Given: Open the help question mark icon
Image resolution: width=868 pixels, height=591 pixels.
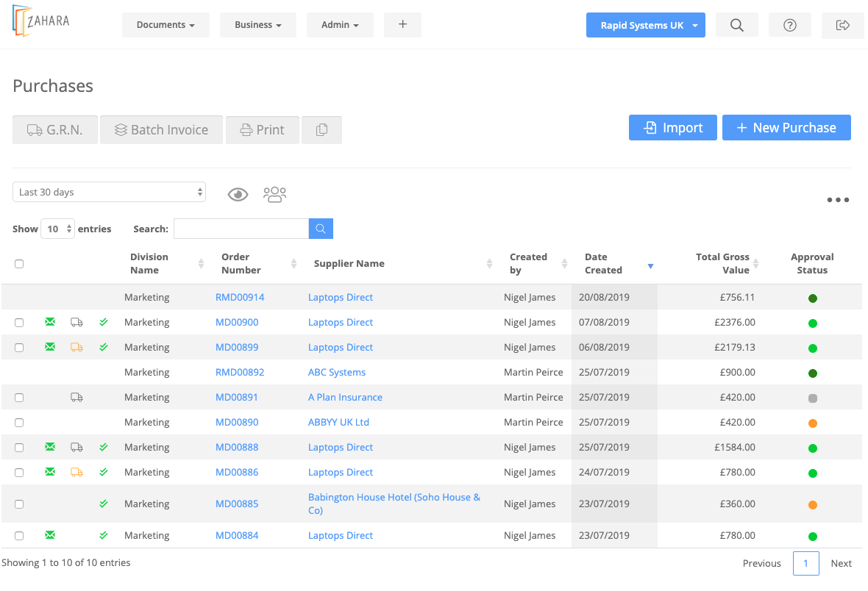Looking at the screenshot, I should tap(790, 25).
